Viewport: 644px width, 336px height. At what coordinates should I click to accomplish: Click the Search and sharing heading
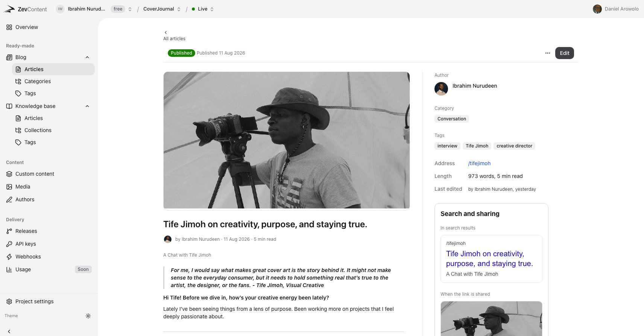(470, 214)
